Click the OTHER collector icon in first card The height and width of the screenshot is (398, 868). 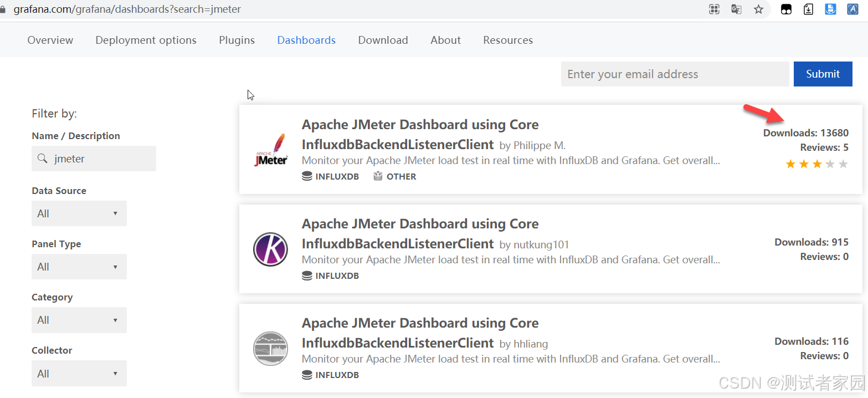pyautogui.click(x=378, y=176)
